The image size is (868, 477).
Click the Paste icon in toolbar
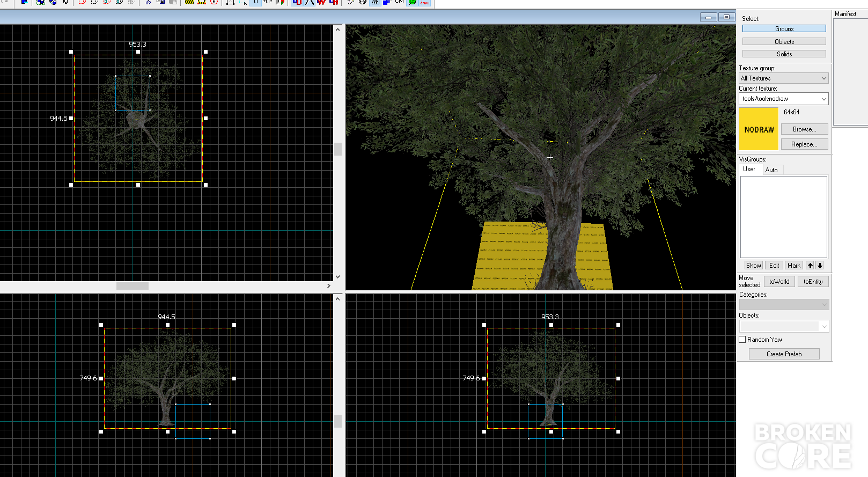tap(173, 2)
